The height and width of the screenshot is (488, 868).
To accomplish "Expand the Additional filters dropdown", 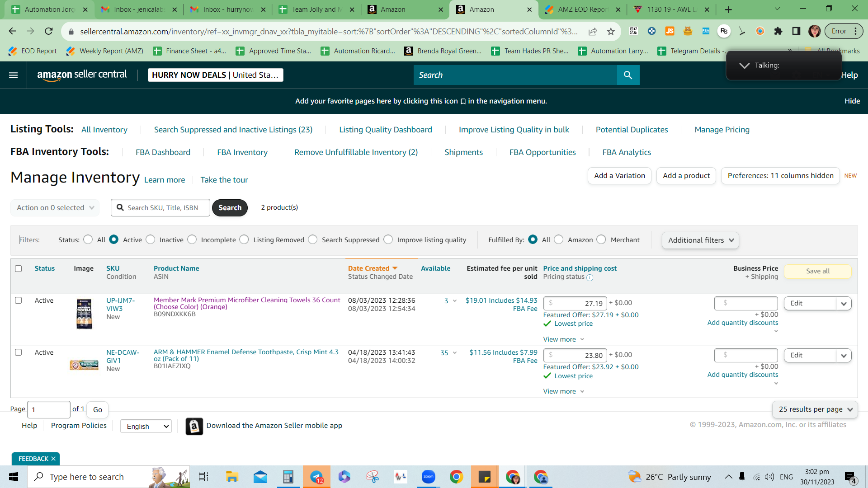I will 700,240.
